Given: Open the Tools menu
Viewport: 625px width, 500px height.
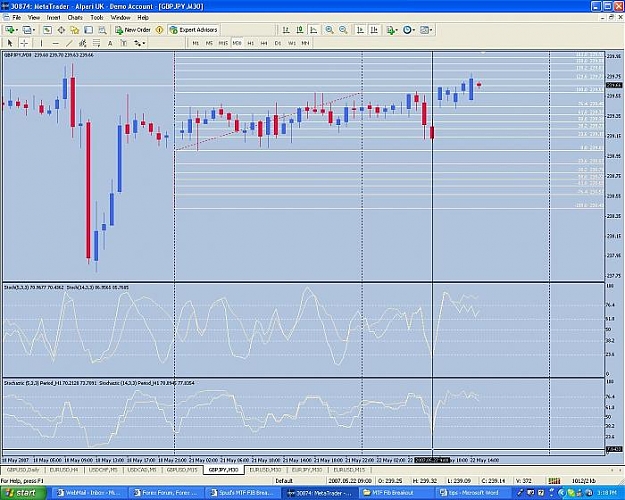Looking at the screenshot, I should pyautogui.click(x=96, y=18).
